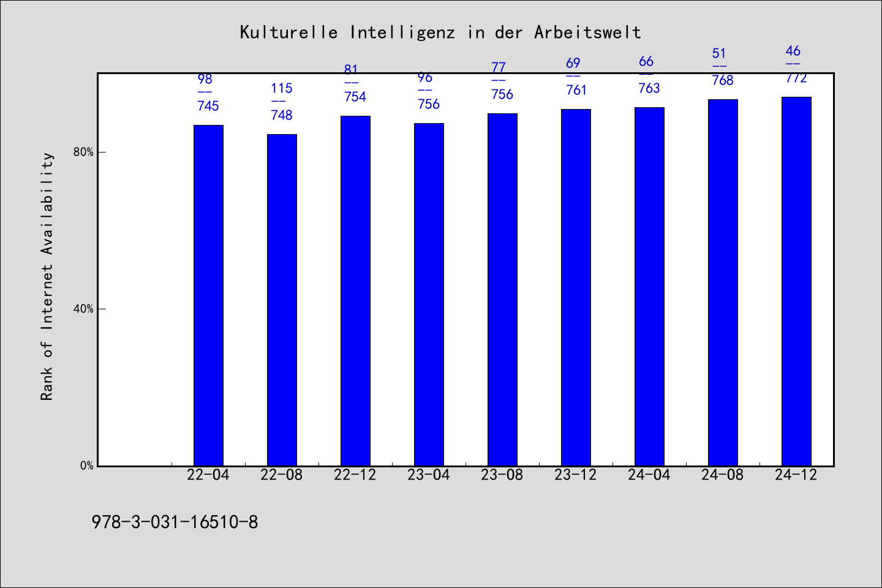Click the x-axis label 23-04
Viewport: 882px width, 588px height.
(429, 475)
